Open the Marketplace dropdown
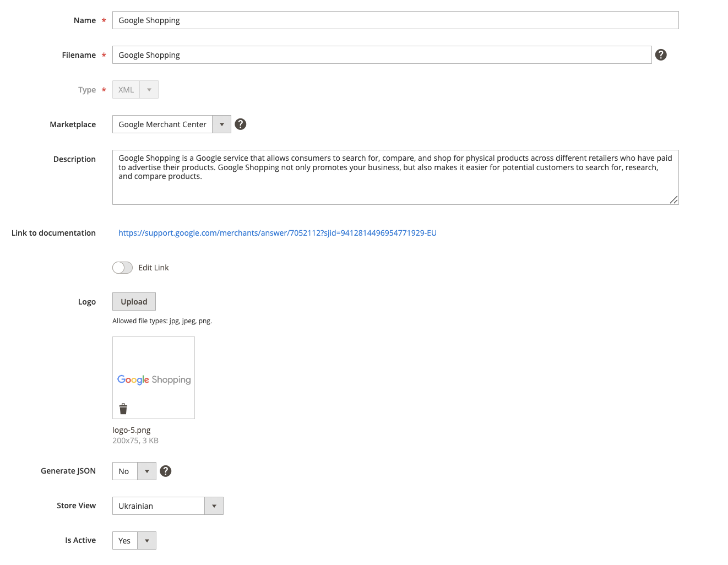The image size is (728, 565). [x=171, y=124]
